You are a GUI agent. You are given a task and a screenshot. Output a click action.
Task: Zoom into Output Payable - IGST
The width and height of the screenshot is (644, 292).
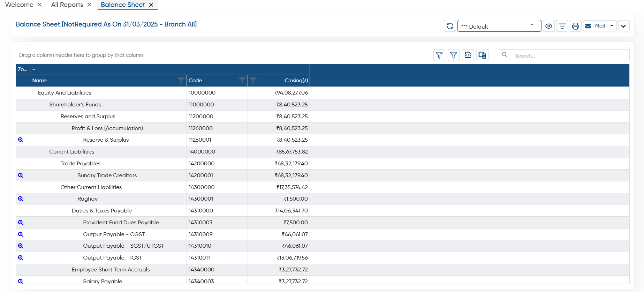(21, 258)
